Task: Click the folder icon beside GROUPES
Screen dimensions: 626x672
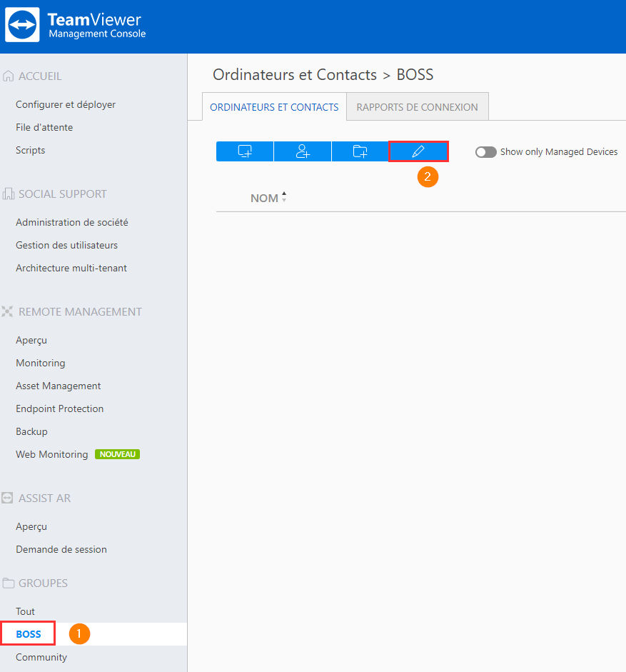Action: click(8, 583)
